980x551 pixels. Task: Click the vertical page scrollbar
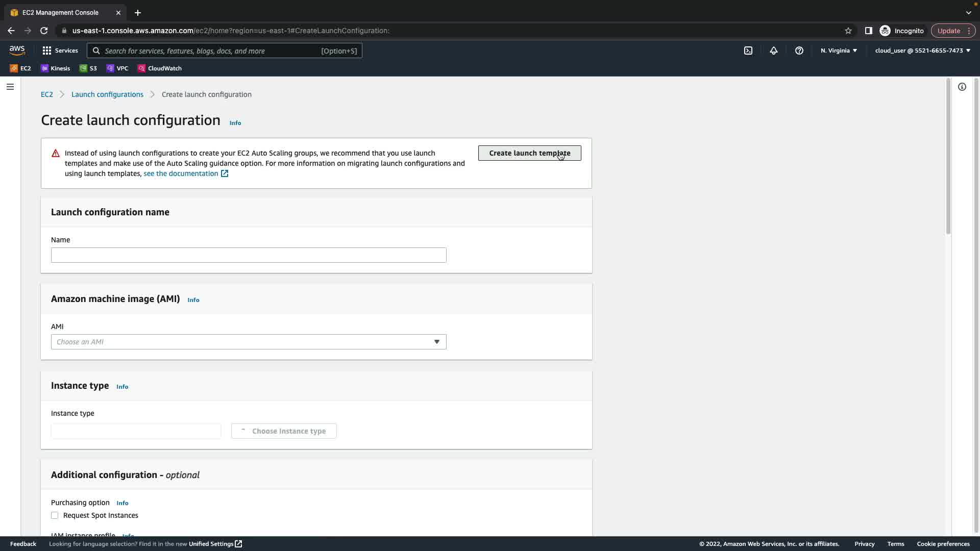pyautogui.click(x=948, y=156)
